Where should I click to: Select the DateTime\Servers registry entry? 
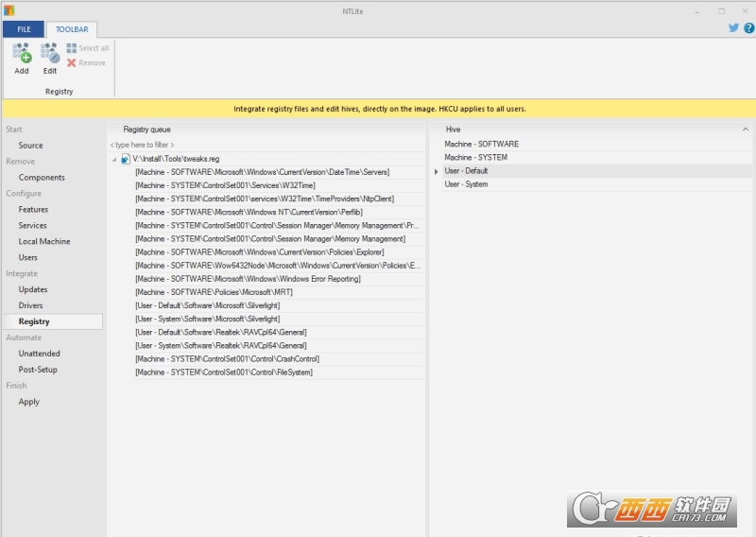pyautogui.click(x=279, y=172)
